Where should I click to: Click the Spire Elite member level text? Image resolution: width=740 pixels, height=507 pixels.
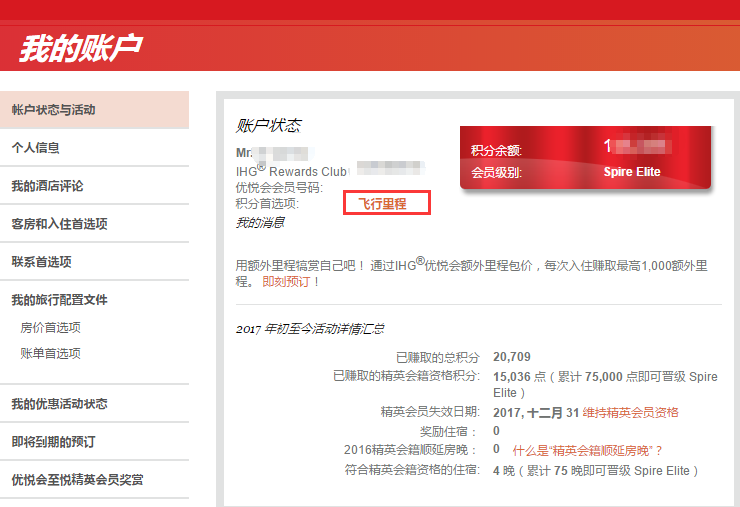[x=632, y=172]
